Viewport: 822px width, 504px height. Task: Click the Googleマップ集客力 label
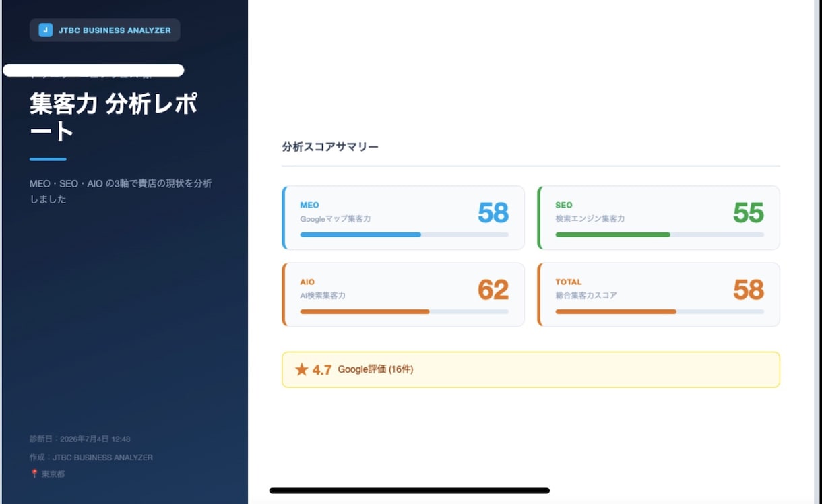click(335, 219)
